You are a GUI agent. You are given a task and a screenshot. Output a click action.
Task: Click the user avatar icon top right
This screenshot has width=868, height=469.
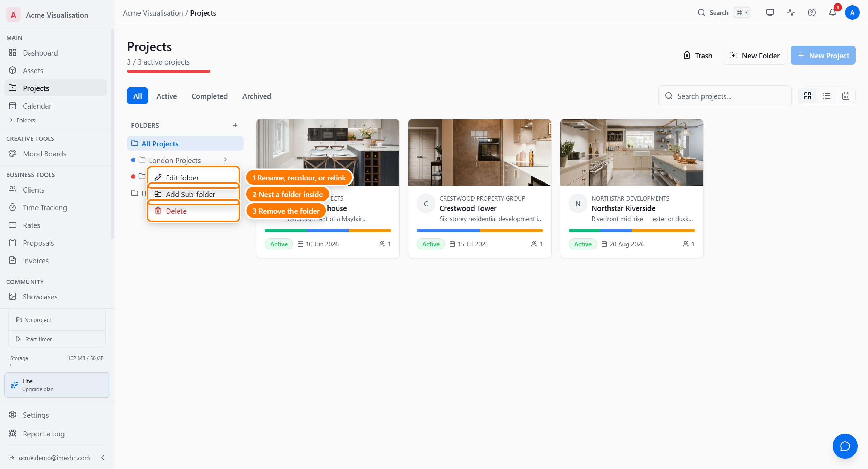point(852,13)
